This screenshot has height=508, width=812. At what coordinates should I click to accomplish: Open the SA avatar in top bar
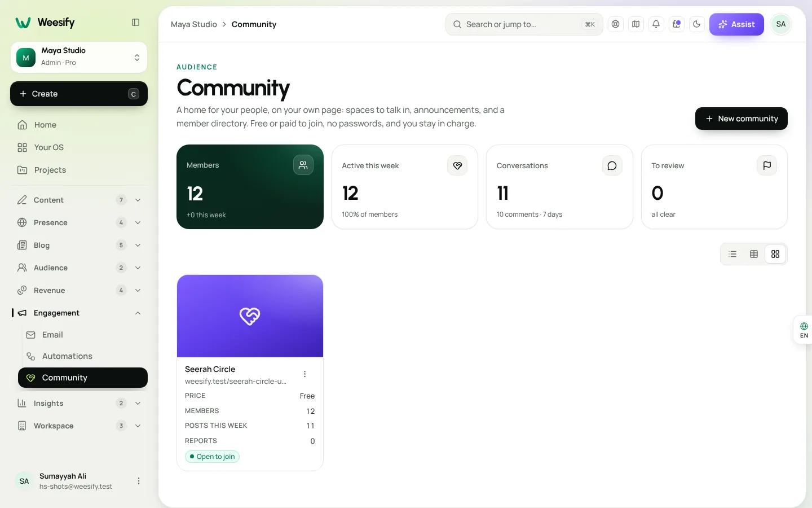click(x=781, y=24)
